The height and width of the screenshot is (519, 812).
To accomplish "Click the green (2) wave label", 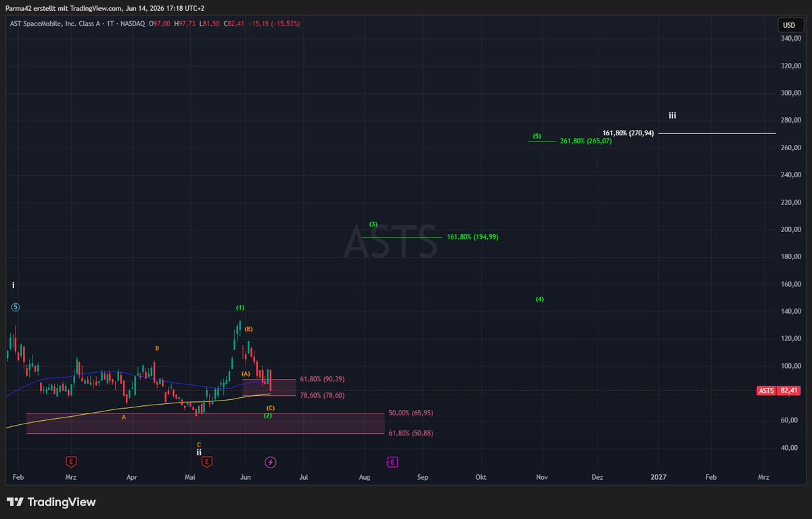I will (268, 415).
